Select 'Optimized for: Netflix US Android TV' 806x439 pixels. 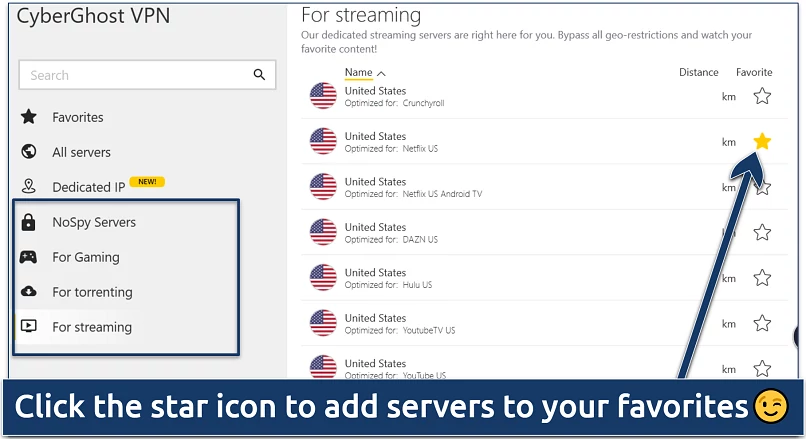413,194
